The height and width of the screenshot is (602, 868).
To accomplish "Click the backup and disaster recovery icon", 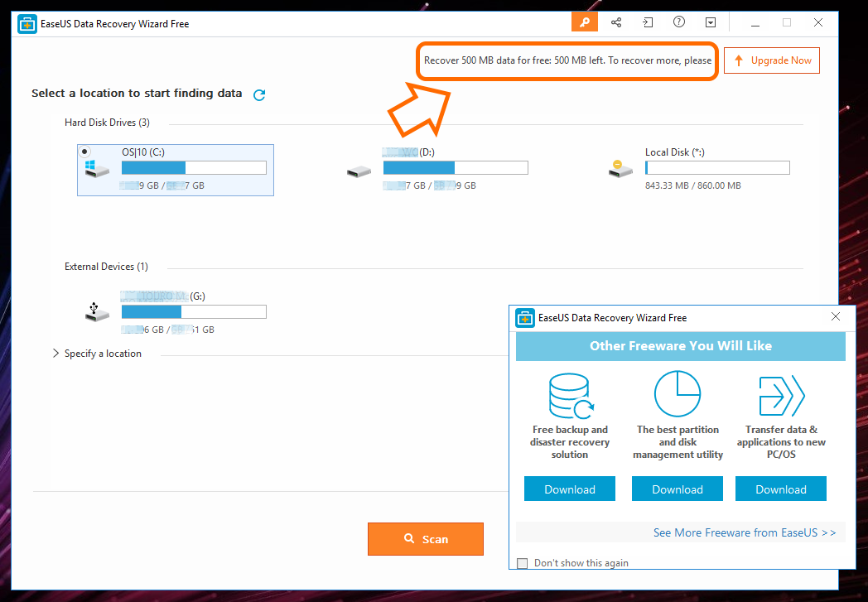I will [x=570, y=396].
